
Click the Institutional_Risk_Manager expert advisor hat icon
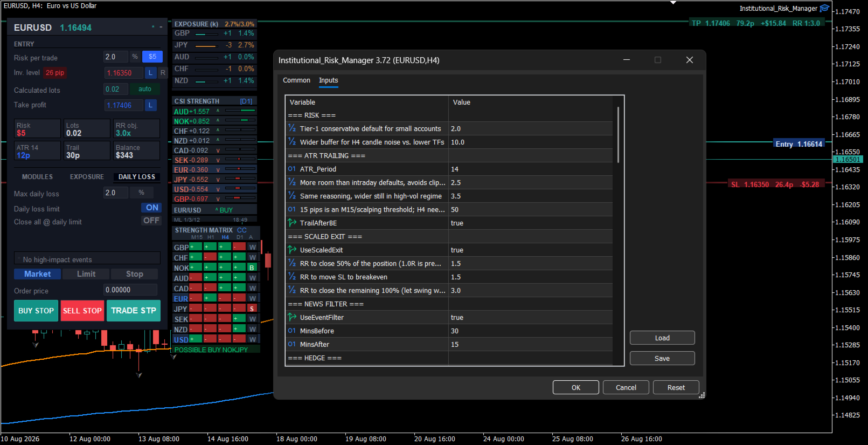pyautogui.click(x=824, y=8)
